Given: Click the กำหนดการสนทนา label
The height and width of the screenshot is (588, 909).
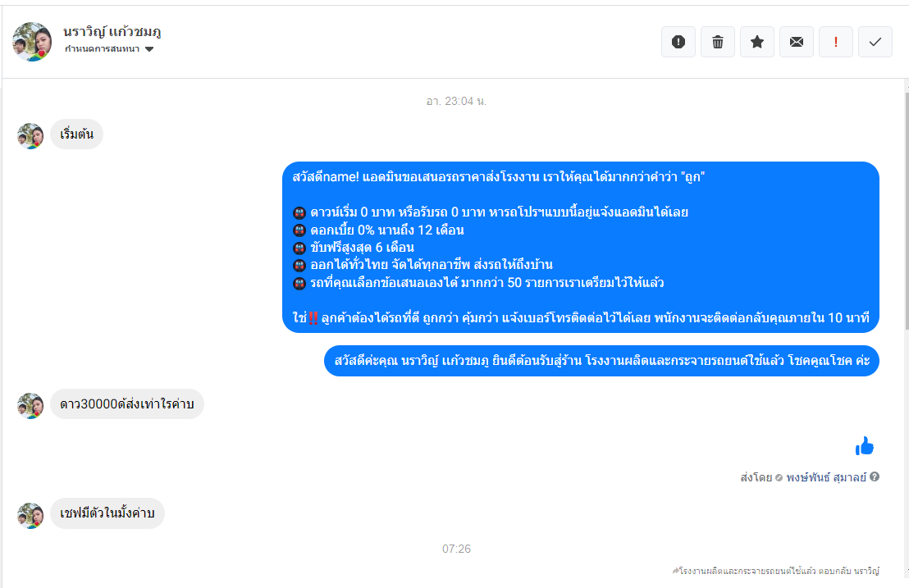Looking at the screenshot, I should 102,48.
